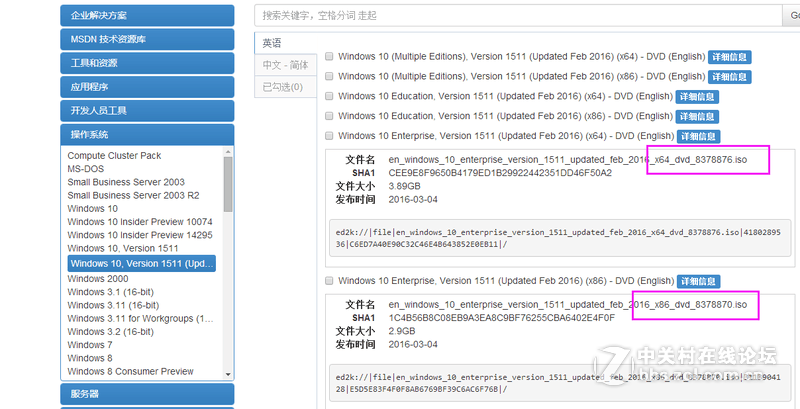The image size is (800, 409).
Task: Open 详细信息 for Multiple Editions x64
Action: click(729, 57)
